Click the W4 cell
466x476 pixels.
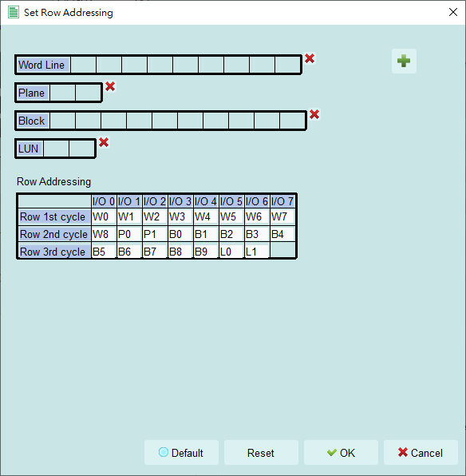(x=206, y=216)
